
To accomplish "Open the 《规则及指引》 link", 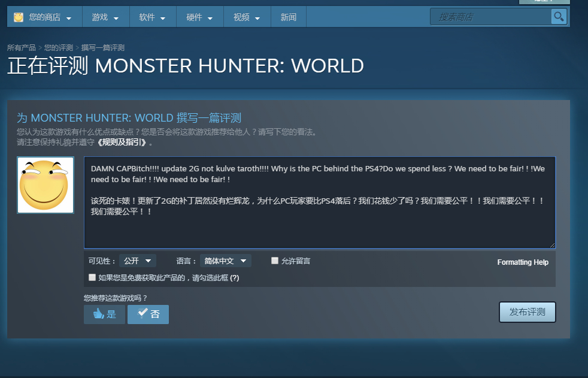I will 122,143.
